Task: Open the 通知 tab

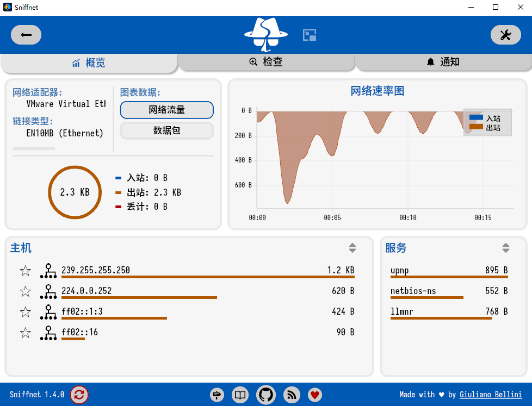Action: pos(443,62)
